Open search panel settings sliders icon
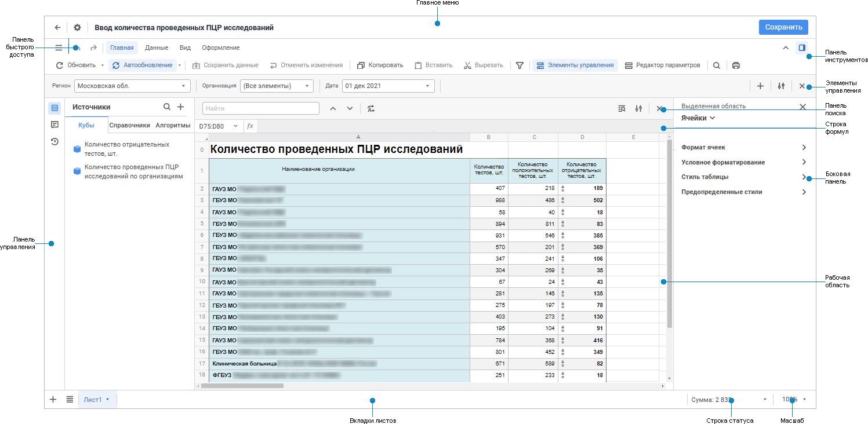This screenshot has width=868, height=424. [x=638, y=108]
